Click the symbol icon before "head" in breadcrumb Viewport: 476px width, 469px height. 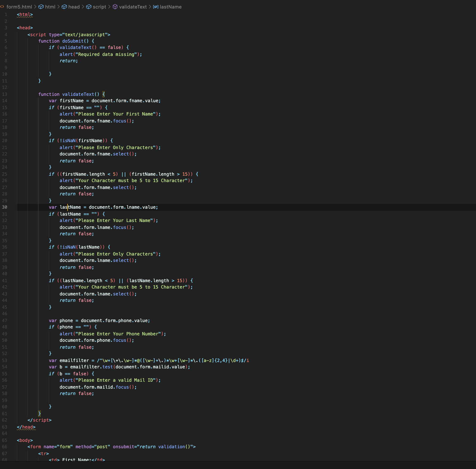(x=64, y=7)
